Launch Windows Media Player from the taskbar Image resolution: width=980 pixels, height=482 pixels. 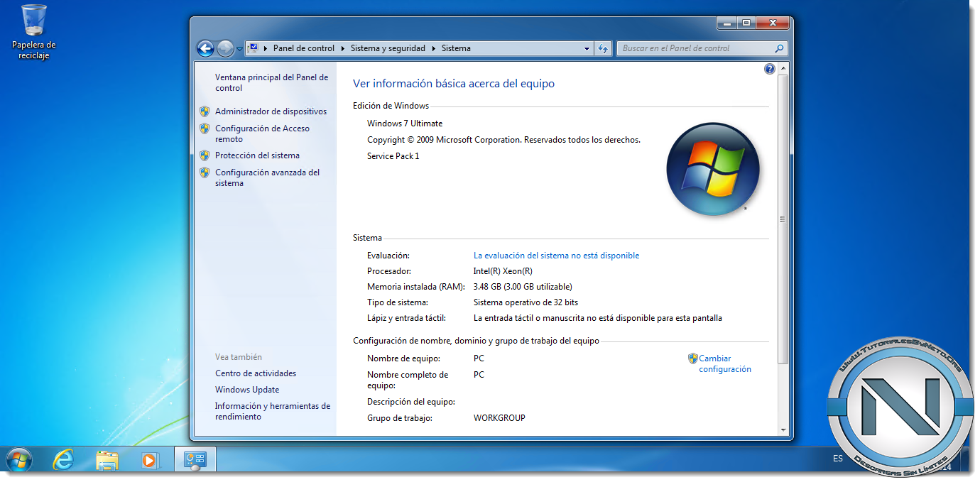pyautogui.click(x=150, y=460)
